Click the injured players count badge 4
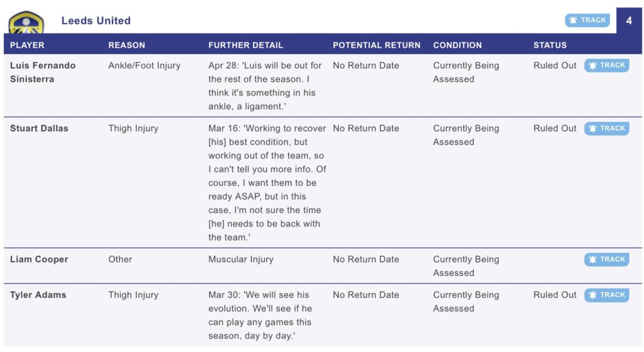This screenshot has width=644, height=352. 629,21
